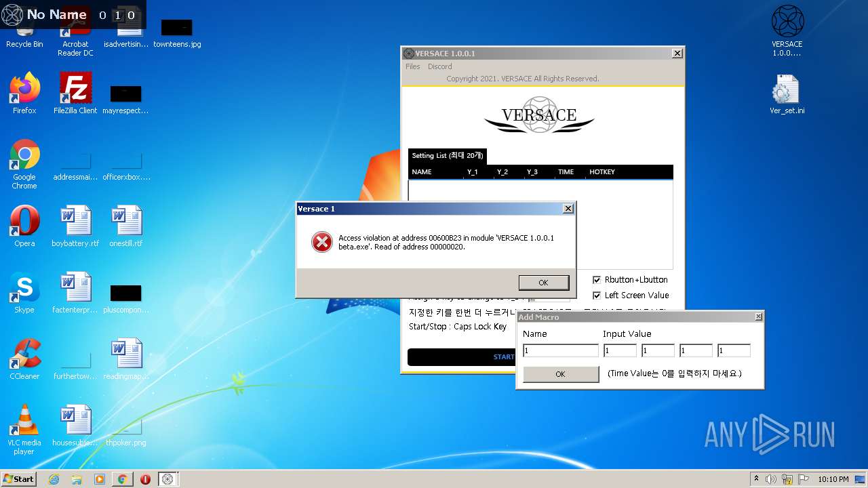The height and width of the screenshot is (488, 868).
Task: Show hidden system tray icons
Action: [x=756, y=479]
